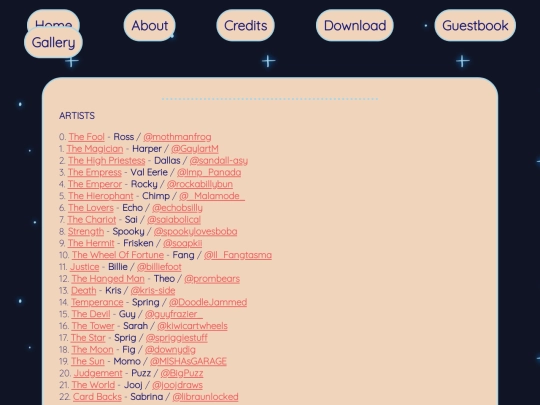Open The Star card link
Viewport: 540px width, 405px height.
(x=88, y=338)
